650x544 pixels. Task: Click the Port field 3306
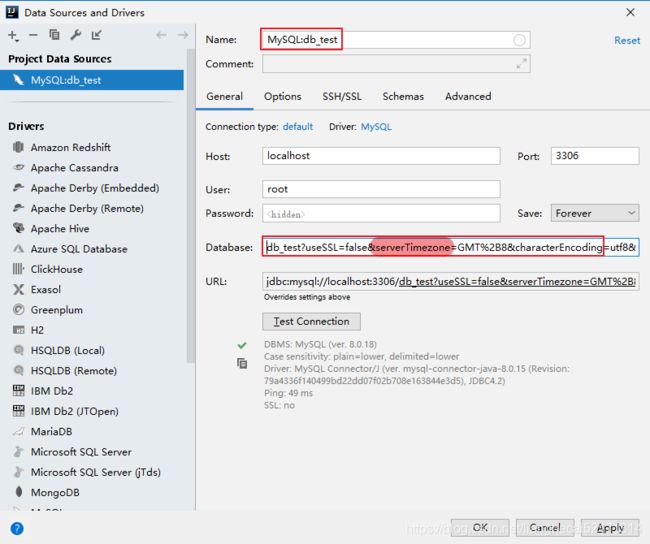click(595, 156)
